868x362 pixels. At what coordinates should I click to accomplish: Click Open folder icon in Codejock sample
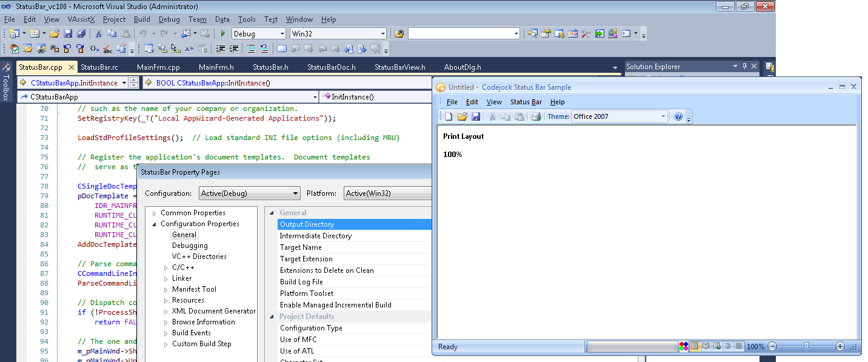point(462,116)
